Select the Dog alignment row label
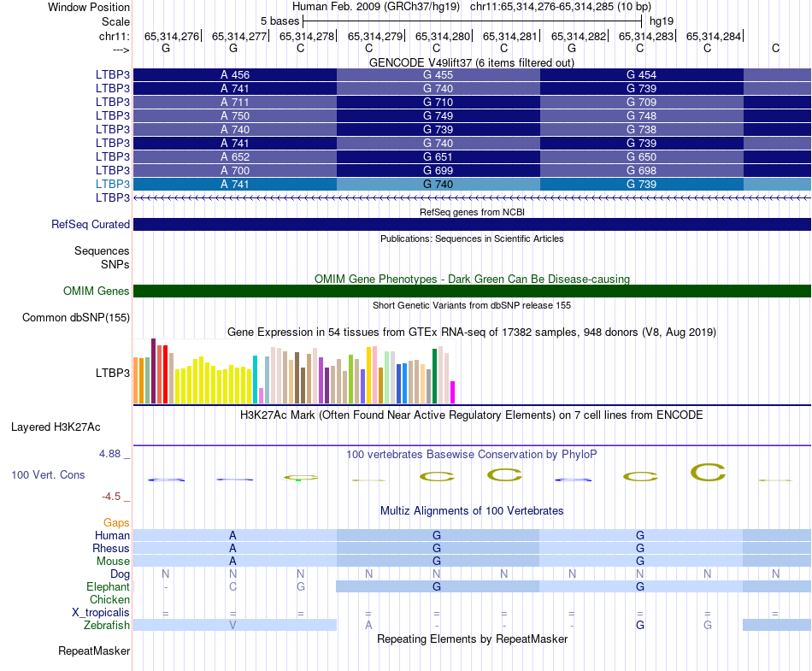This screenshot has width=812, height=671. [120, 574]
